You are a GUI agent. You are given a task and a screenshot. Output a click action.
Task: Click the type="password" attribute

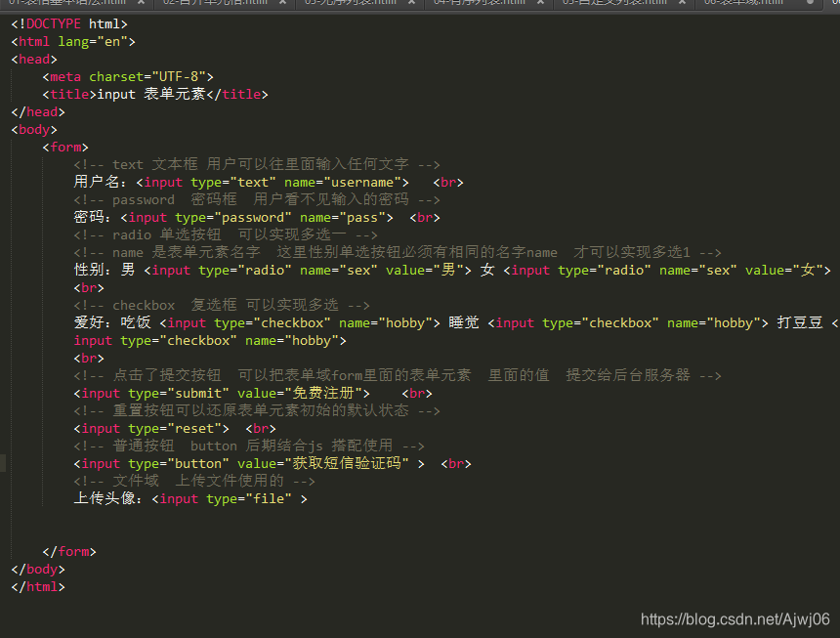point(233,218)
